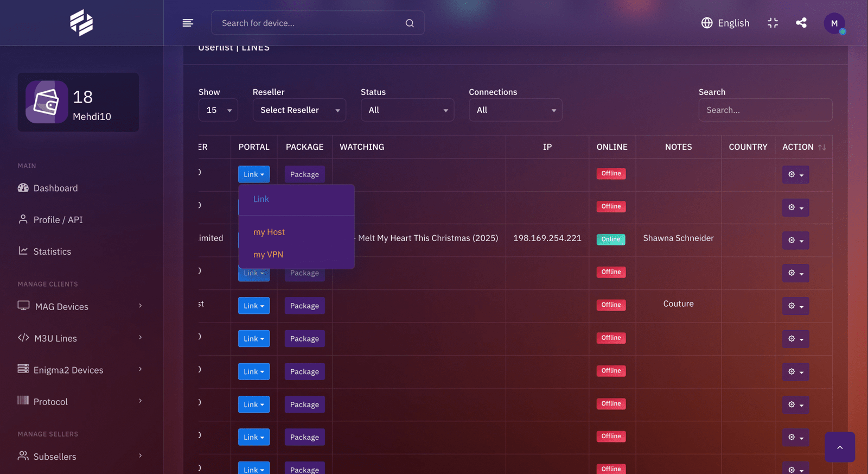Open gear action menu for Couture row
This screenshot has width=868, height=474.
pos(795,306)
